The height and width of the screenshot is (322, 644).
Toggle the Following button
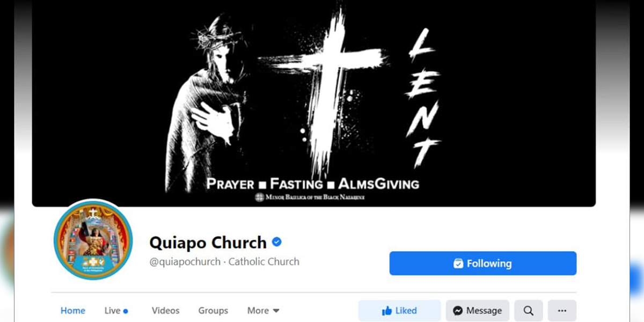tap(483, 264)
